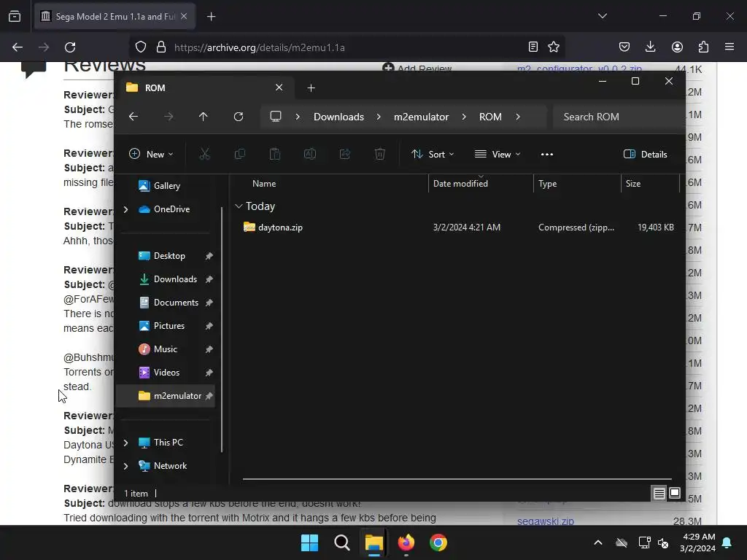Select Downloads in the breadcrumb path
Image resolution: width=747 pixels, height=560 pixels.
pos(338,117)
